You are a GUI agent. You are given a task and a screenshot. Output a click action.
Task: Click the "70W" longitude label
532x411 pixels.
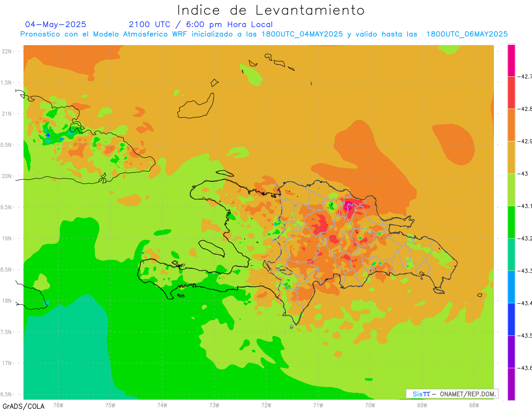[370, 405]
